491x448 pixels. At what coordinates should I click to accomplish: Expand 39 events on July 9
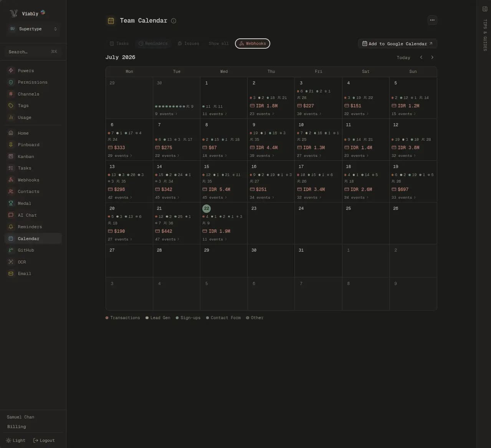pyautogui.click(x=262, y=156)
